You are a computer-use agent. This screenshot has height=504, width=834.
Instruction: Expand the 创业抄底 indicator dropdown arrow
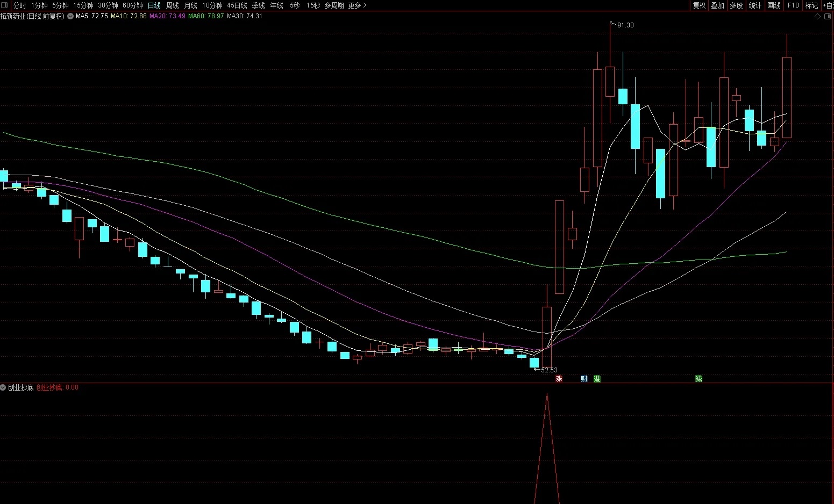pyautogui.click(x=3, y=387)
